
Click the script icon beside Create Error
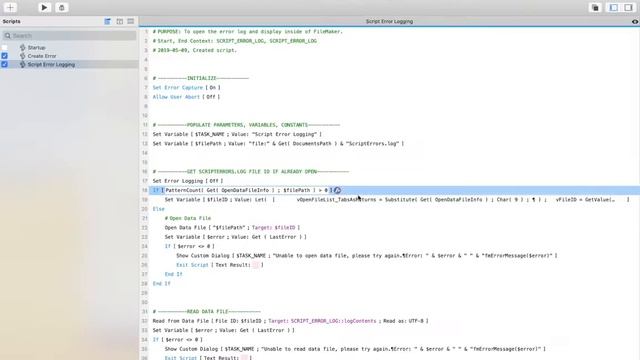coord(22,56)
